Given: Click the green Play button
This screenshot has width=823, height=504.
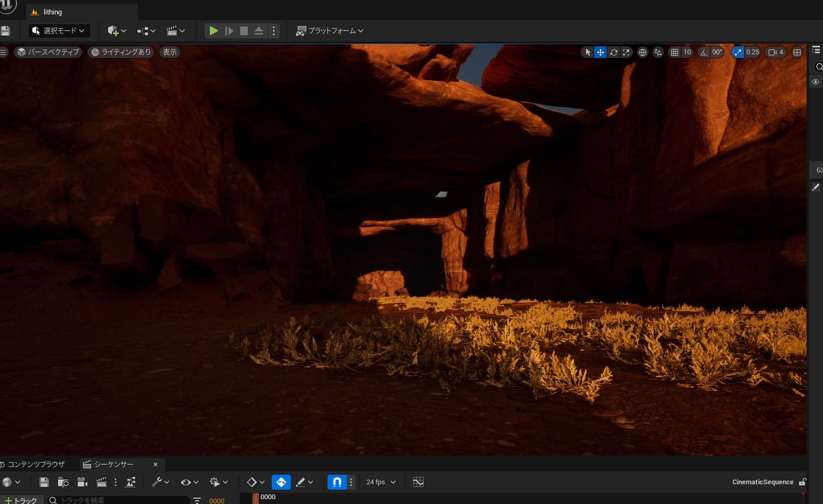Looking at the screenshot, I should pos(214,31).
